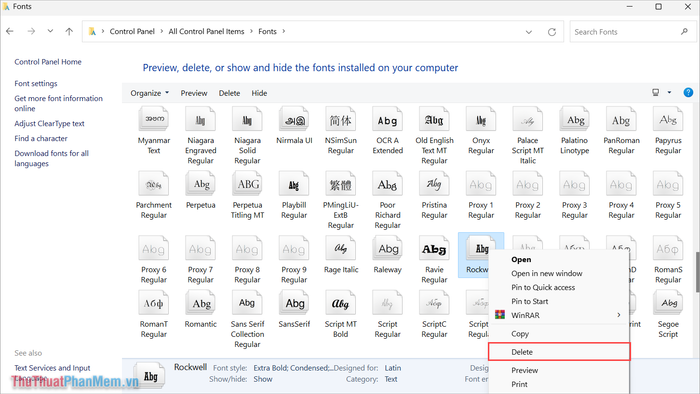Screen dimensions: 700x394
Task: Expand the address bar history dropdown
Action: click(x=529, y=32)
